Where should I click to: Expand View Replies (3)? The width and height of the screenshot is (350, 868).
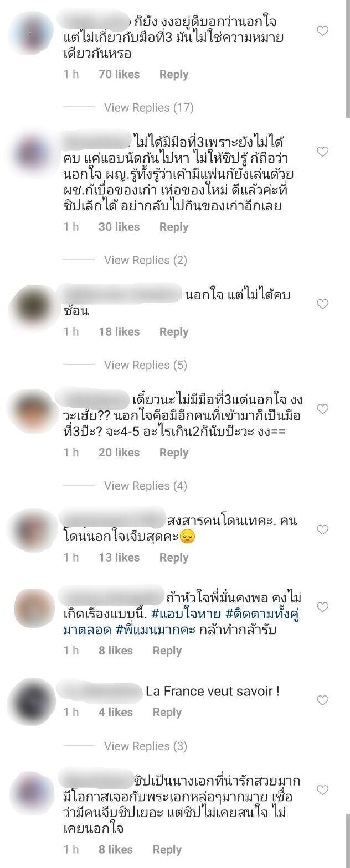coord(146,746)
